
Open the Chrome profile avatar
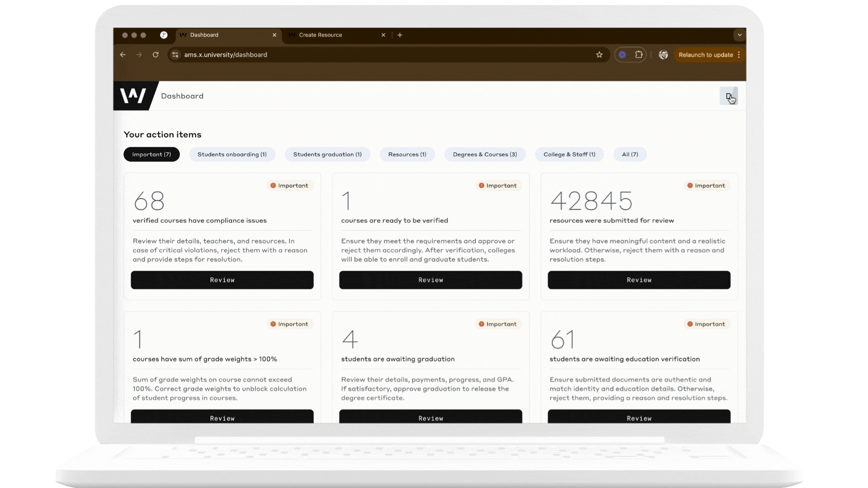point(663,55)
